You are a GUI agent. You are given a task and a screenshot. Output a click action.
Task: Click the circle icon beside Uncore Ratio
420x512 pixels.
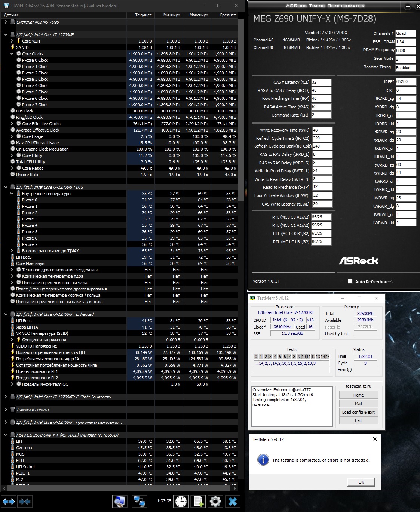pos(12,175)
